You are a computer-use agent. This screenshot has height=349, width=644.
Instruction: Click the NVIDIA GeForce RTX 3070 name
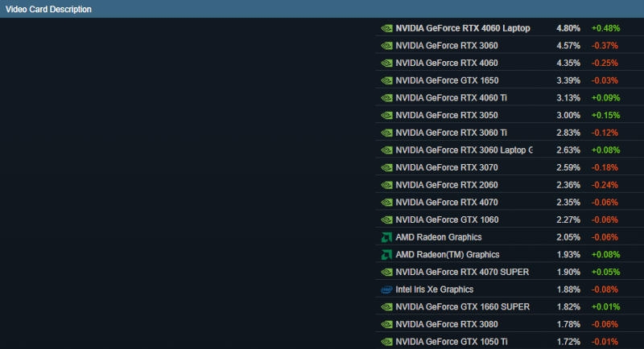[447, 167]
